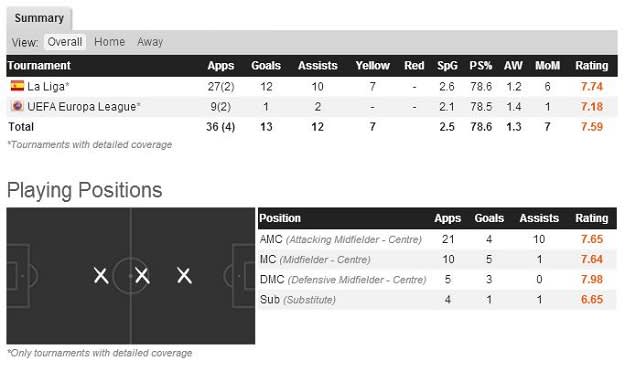Sort tournament table by Rating header
This screenshot has width=625, height=367.
[592, 66]
